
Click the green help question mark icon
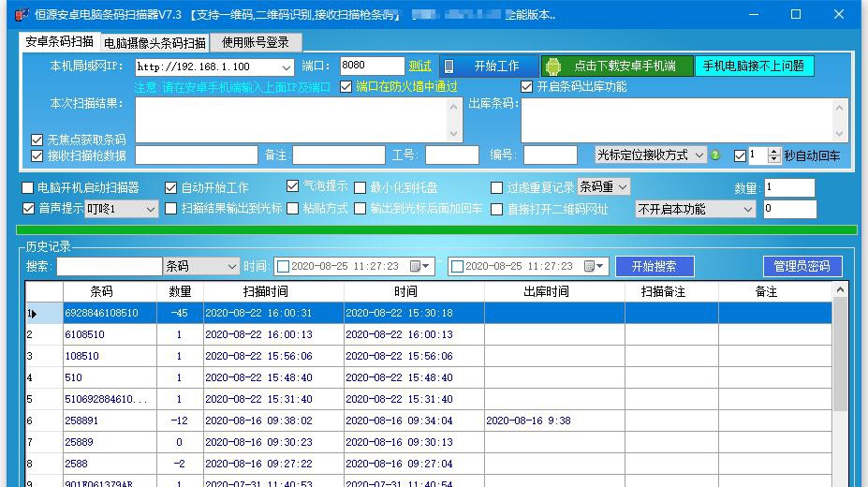tap(715, 155)
